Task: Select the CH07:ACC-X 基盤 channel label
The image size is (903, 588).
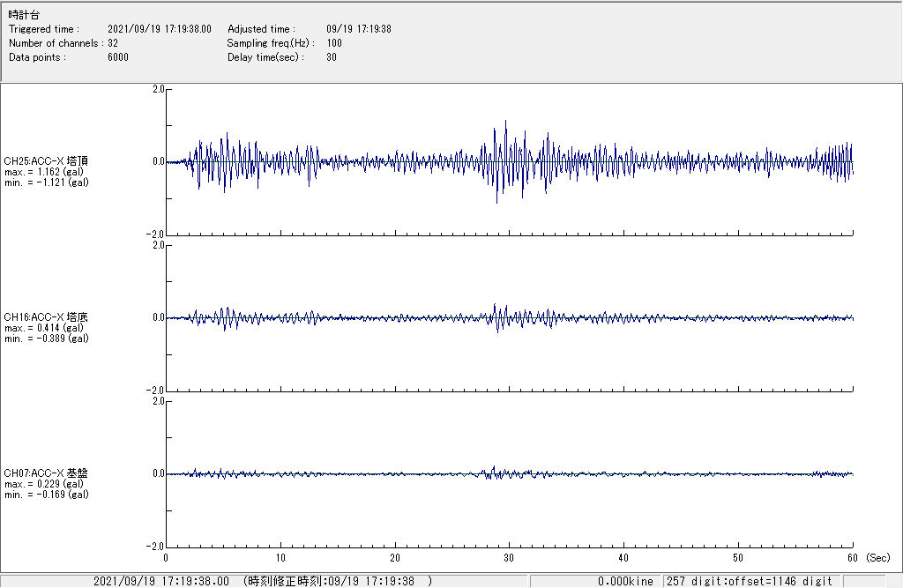Action: [46, 473]
